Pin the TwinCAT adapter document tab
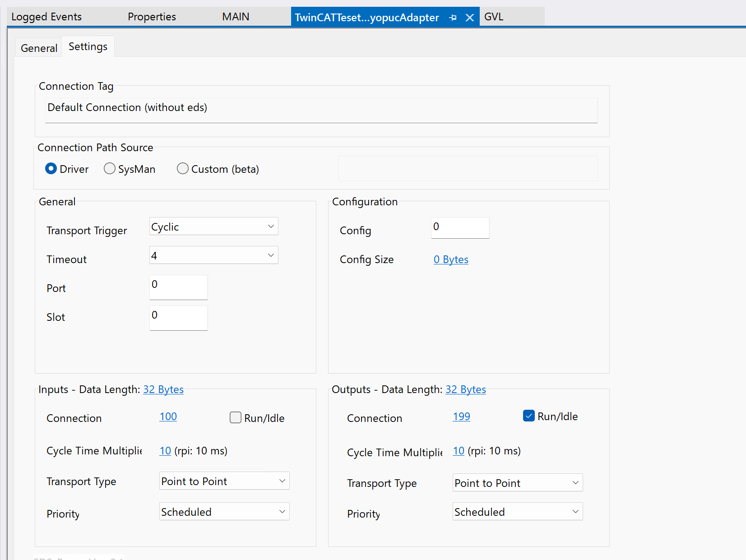This screenshot has height=560, width=746. [453, 18]
